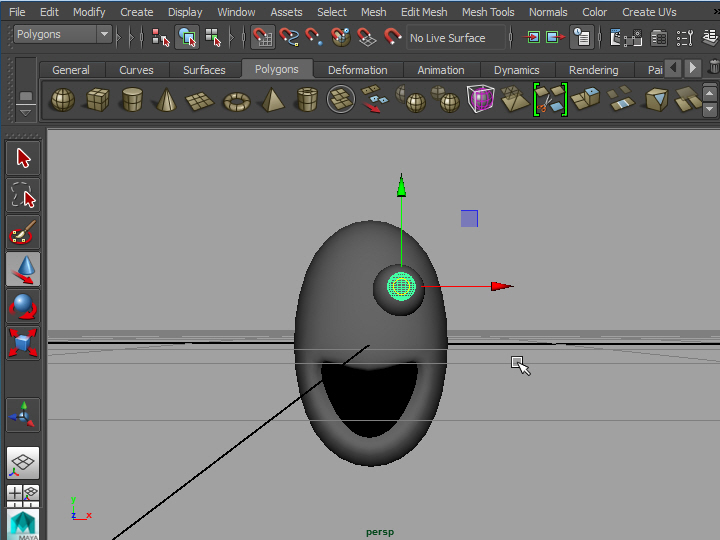Create a polygon sphere from shelf

tap(62, 100)
